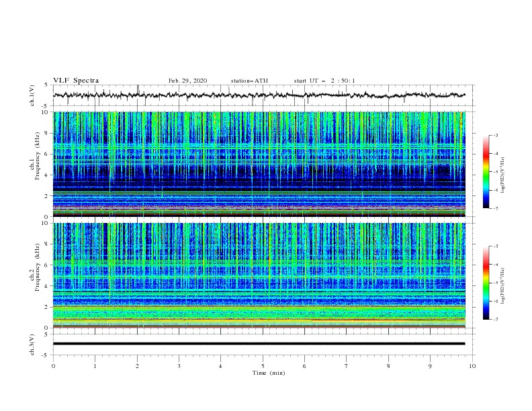Click the "-7" tick on upper colorbar
Screen dimensions: 532x411
click(x=496, y=208)
